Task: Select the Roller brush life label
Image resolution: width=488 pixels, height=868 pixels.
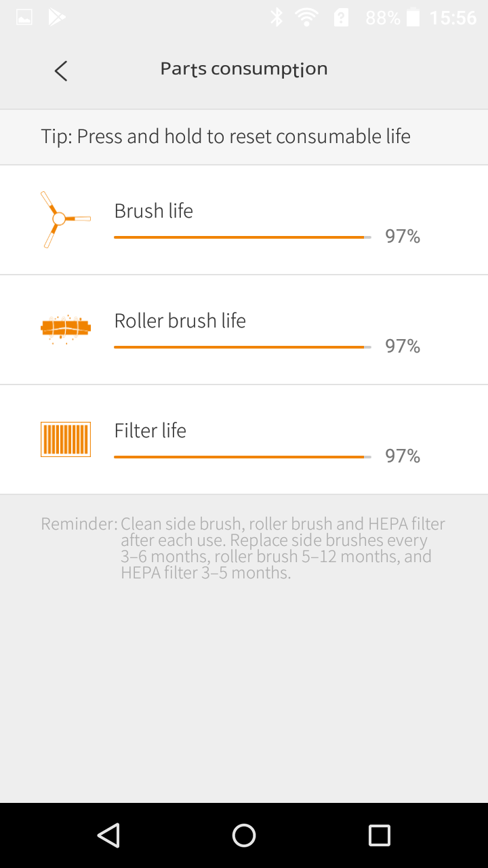Action: 180,321
